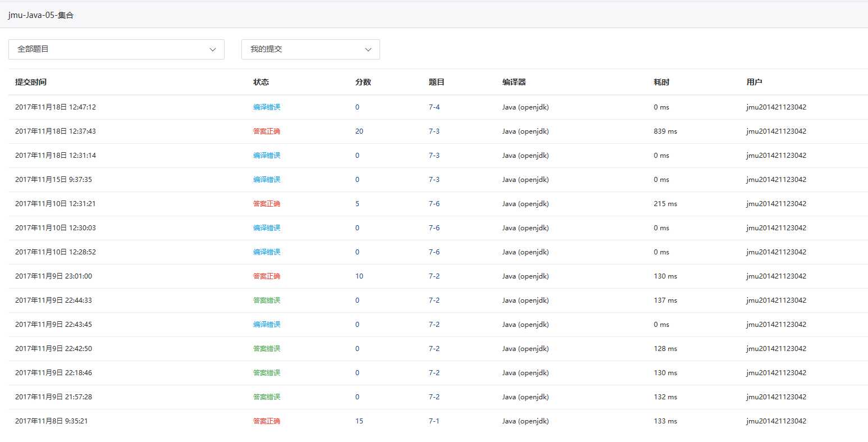Open 答案错误 status for 21:57:28 submission

tap(267, 397)
